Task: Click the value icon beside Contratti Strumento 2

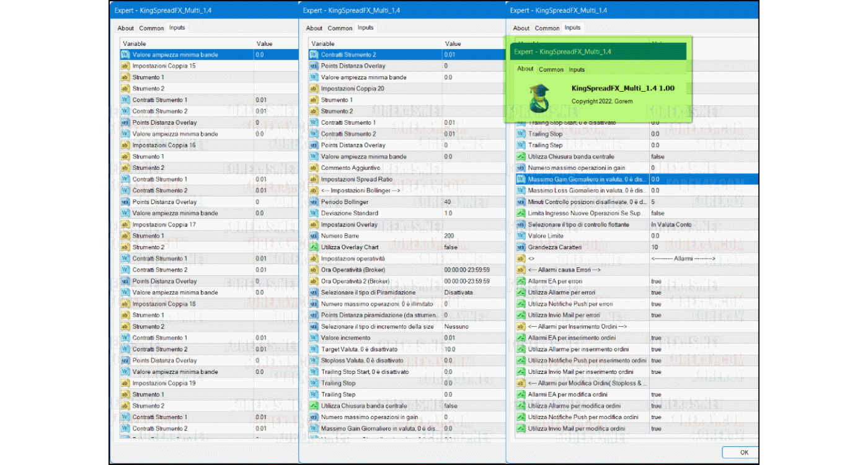Action: click(312, 54)
